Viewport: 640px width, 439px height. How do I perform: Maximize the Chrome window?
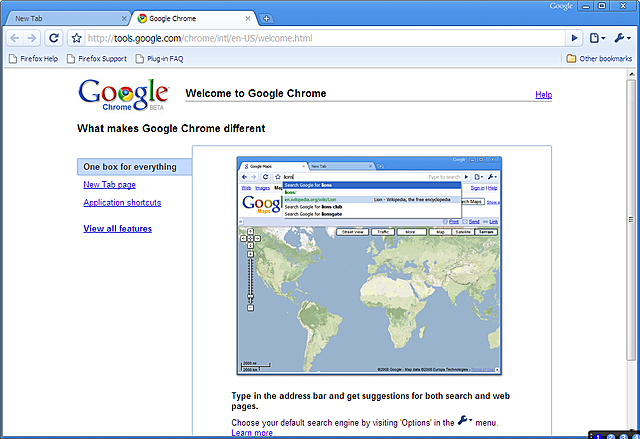point(602,6)
